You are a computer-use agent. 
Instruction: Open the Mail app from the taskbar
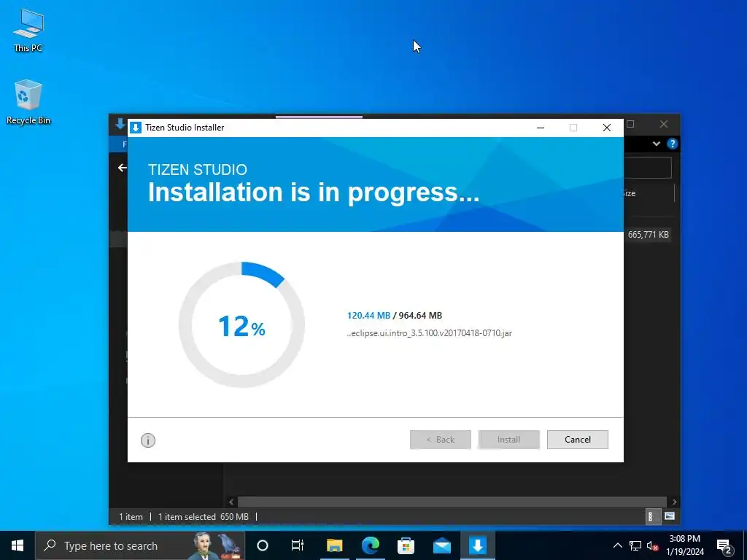[441, 545]
